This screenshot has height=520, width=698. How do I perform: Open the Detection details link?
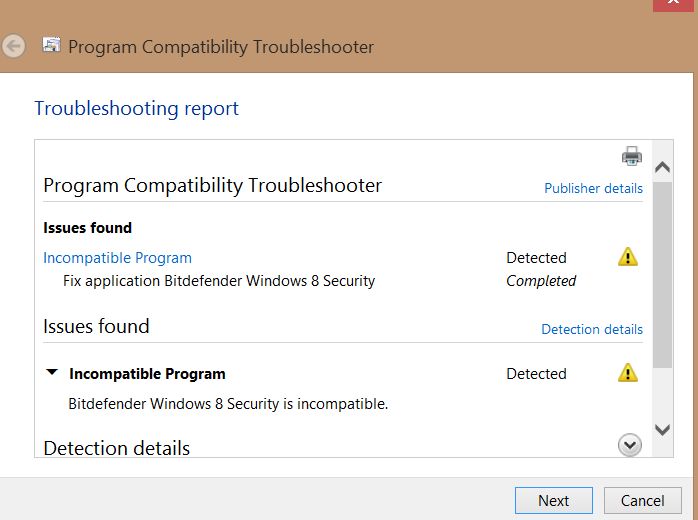(x=592, y=329)
